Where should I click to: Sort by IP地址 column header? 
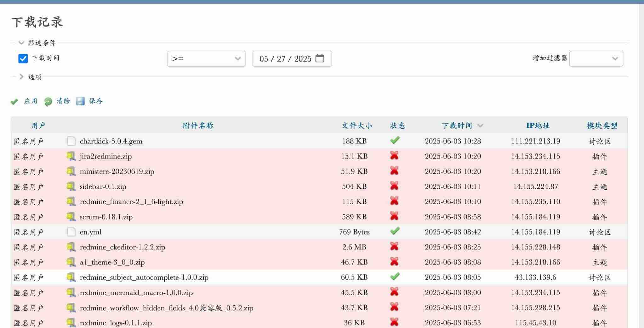click(x=538, y=126)
